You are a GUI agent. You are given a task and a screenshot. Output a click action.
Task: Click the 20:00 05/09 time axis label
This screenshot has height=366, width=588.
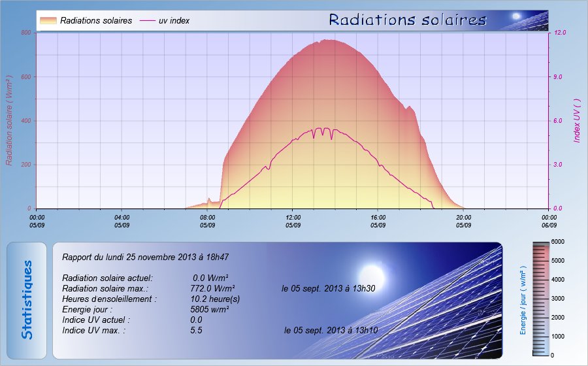pyautogui.click(x=463, y=221)
